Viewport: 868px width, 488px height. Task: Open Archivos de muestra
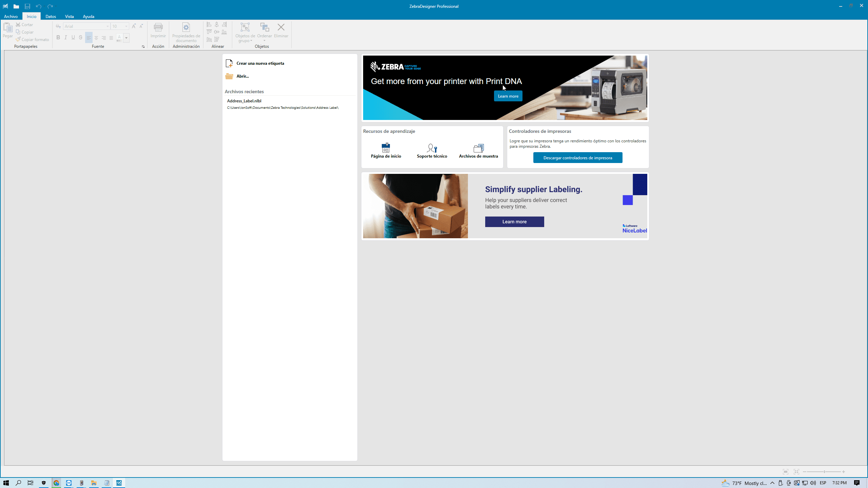[x=478, y=148]
